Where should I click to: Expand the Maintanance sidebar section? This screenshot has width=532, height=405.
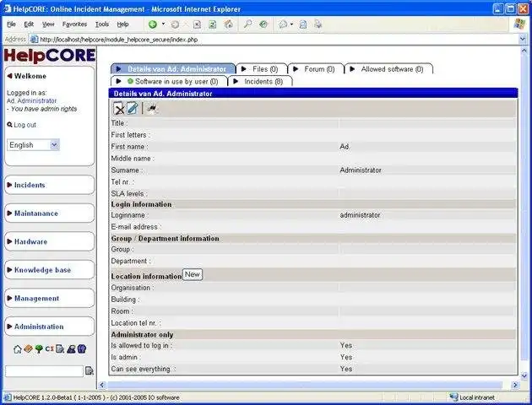[50, 213]
